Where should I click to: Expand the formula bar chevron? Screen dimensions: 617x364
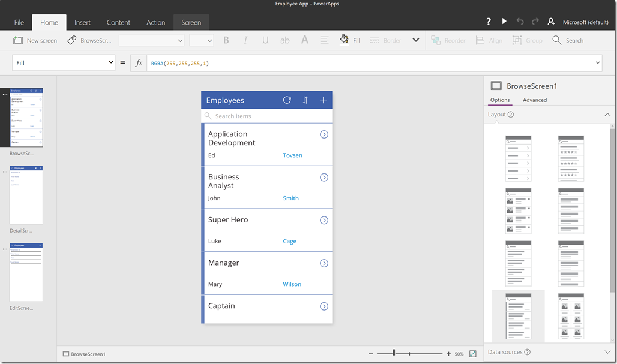pos(598,63)
